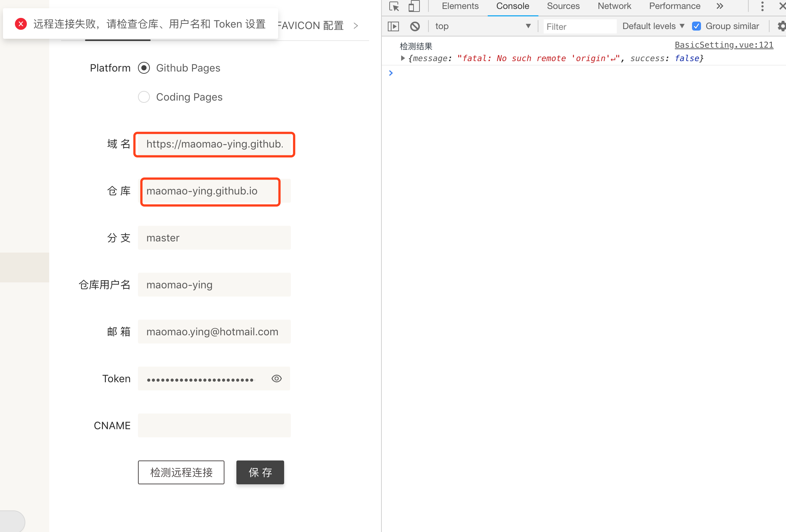The width and height of the screenshot is (786, 532).
Task: Click the 检测远程连接 button
Action: pyautogui.click(x=181, y=472)
